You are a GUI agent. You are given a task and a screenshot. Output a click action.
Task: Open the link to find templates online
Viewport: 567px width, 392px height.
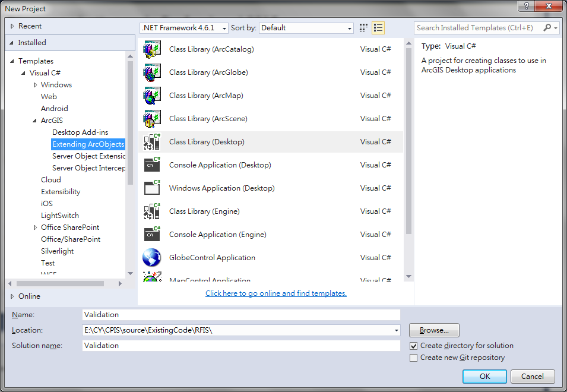tap(276, 293)
